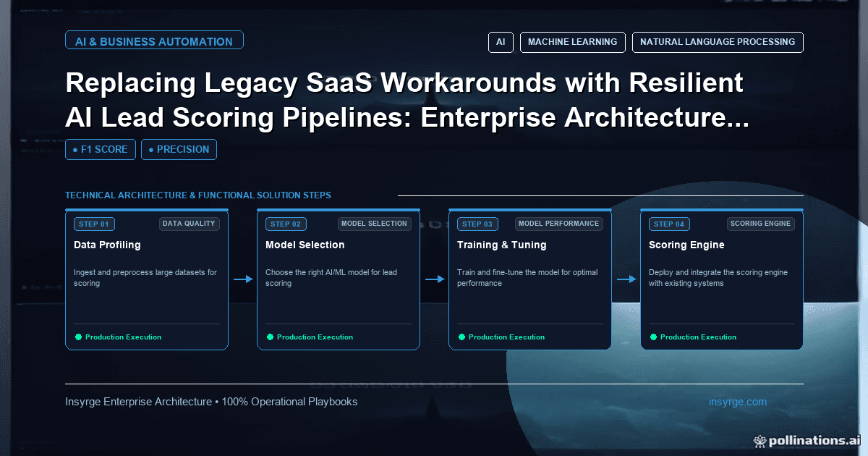Click Production Execution under Training & Tuning
Image resolution: width=868 pixels, height=456 pixels.
click(506, 337)
